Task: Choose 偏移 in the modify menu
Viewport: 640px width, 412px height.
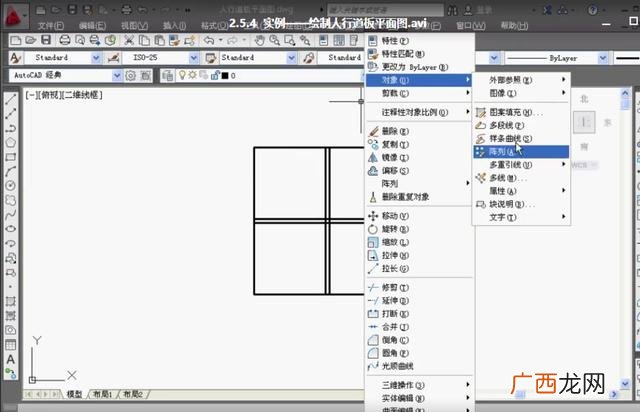Action: 420,171
